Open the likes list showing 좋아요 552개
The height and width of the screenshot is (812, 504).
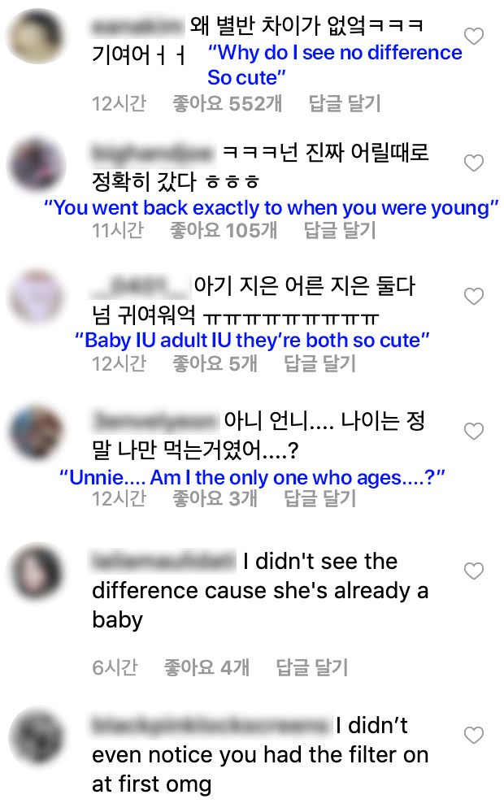tap(227, 103)
